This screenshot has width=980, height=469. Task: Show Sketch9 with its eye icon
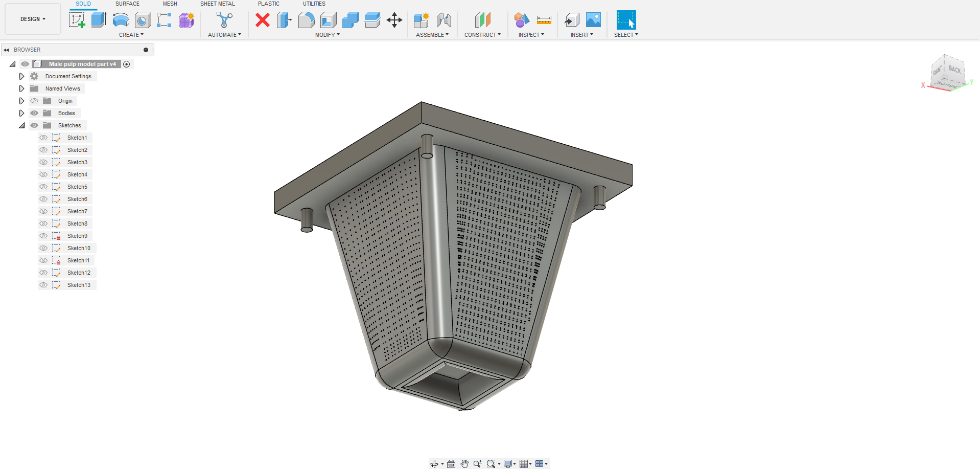coord(43,236)
